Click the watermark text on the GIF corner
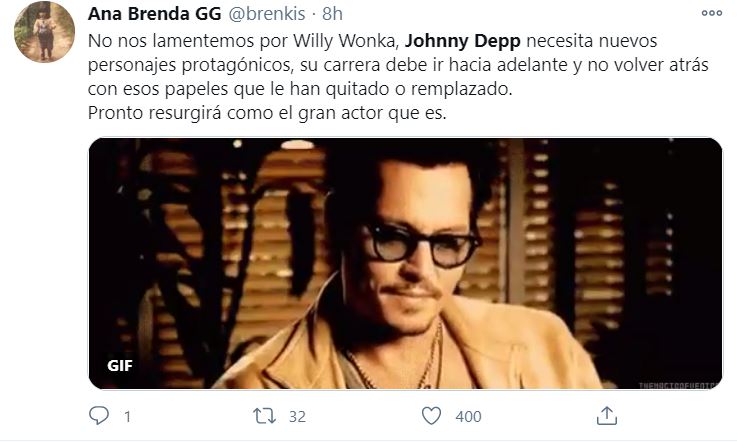 point(680,386)
